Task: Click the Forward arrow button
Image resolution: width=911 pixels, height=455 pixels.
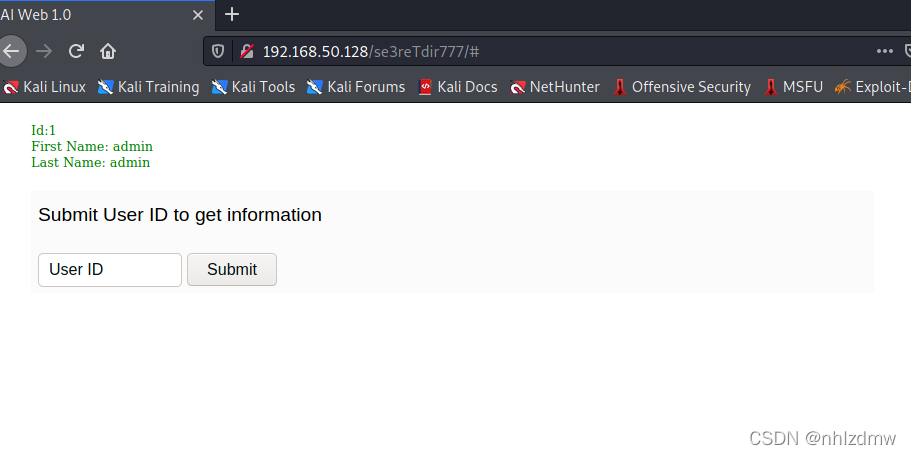Action: point(44,51)
